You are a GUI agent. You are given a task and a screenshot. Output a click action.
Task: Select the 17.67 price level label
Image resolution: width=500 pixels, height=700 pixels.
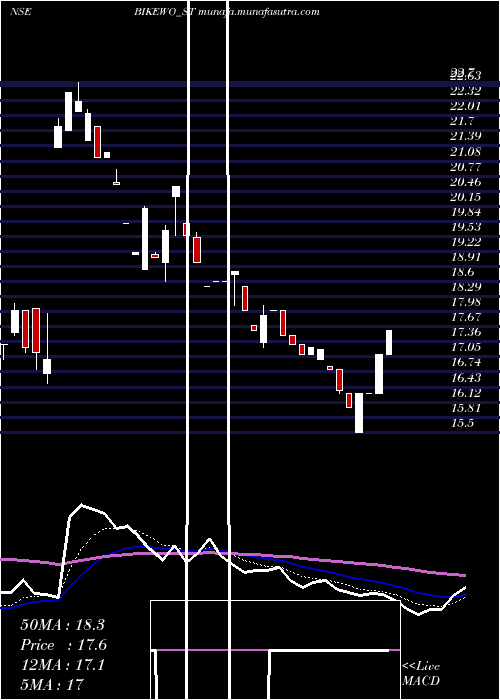[466, 318]
